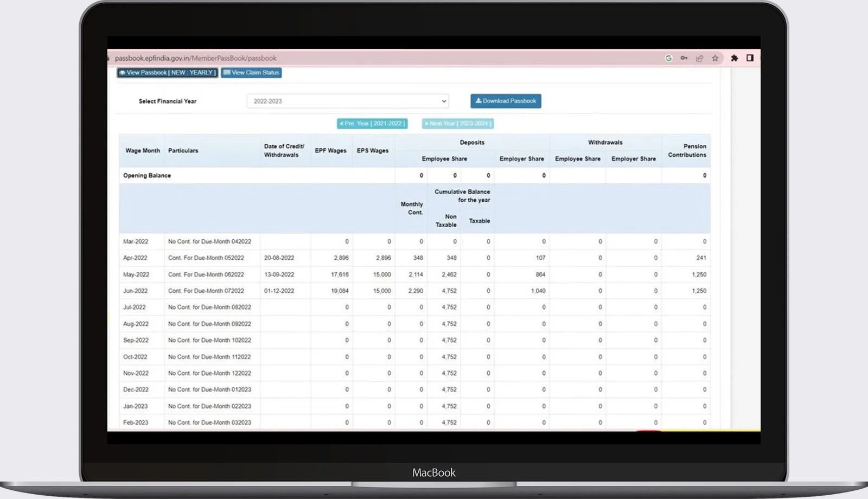Click the EPF Wages column header
This screenshot has height=499, width=868.
click(x=330, y=151)
